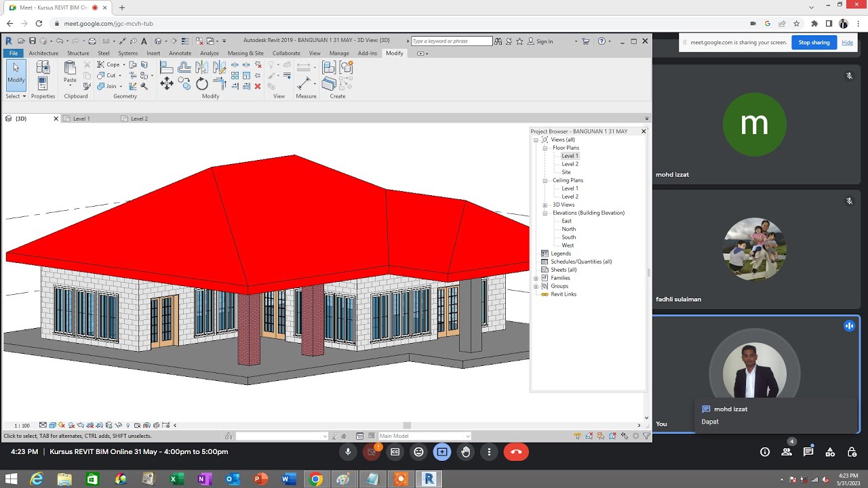Click the binoculars search icon in Revit title bar
The width and height of the screenshot is (868, 488).
tap(498, 41)
